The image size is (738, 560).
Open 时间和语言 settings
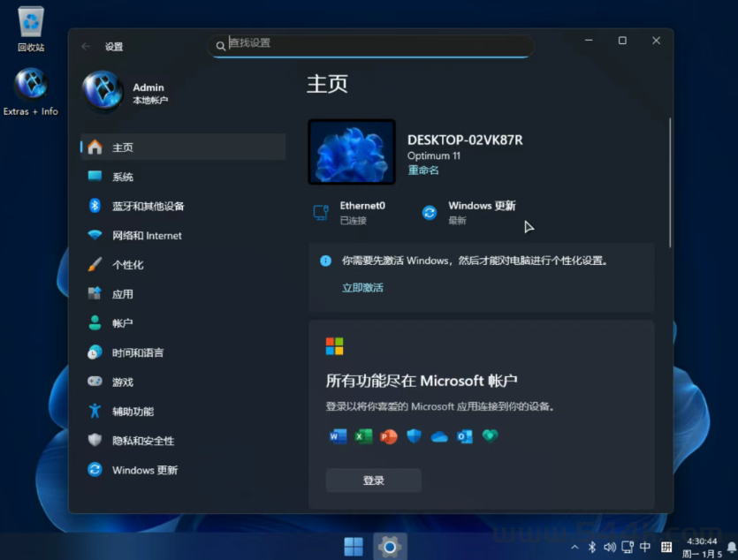pyautogui.click(x=137, y=352)
